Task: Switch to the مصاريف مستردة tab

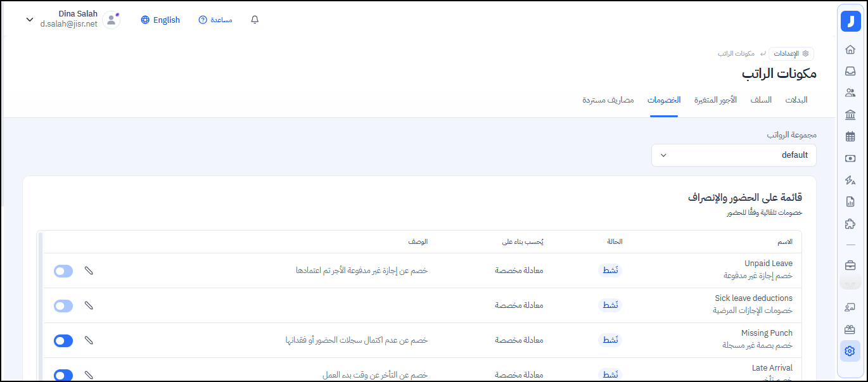Action: coord(608,100)
